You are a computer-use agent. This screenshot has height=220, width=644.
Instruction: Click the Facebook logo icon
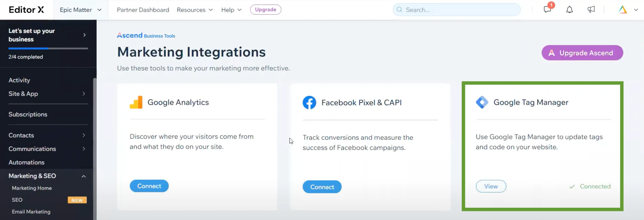309,103
